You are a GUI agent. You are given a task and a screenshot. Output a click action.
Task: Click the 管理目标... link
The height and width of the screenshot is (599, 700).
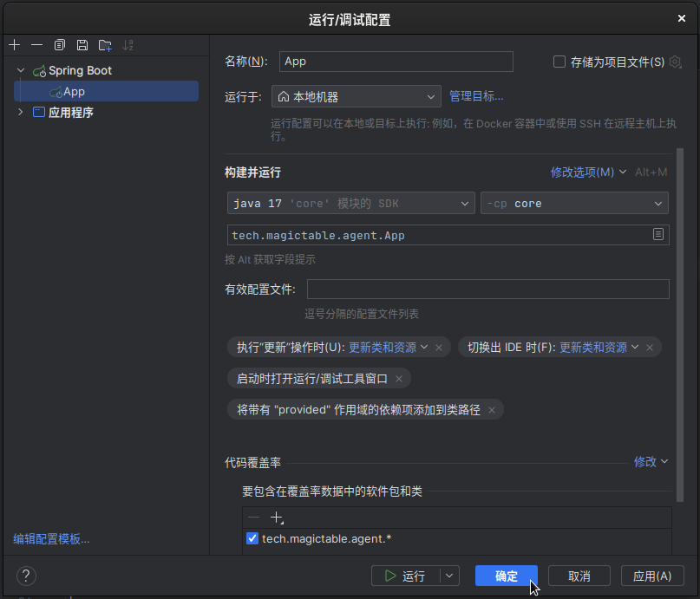coord(476,96)
